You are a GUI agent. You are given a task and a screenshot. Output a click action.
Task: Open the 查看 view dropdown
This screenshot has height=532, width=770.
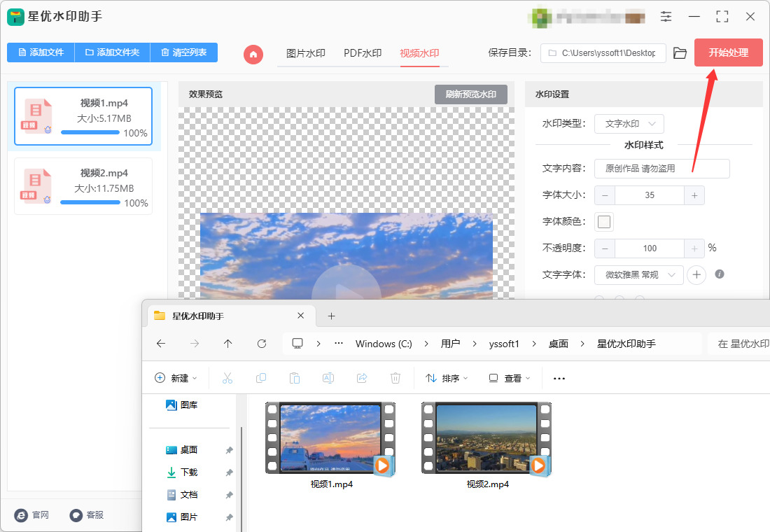pyautogui.click(x=510, y=378)
